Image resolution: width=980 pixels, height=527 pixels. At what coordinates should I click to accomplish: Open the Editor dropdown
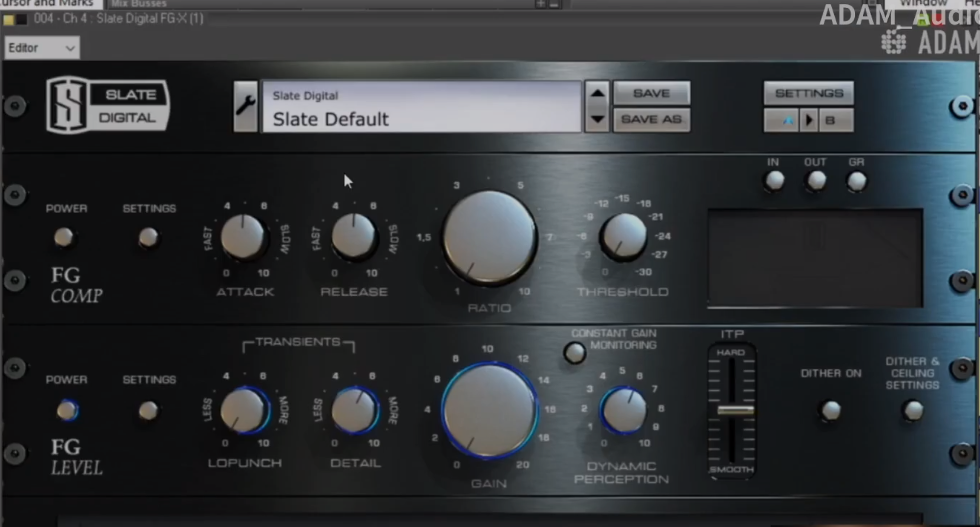[41, 48]
